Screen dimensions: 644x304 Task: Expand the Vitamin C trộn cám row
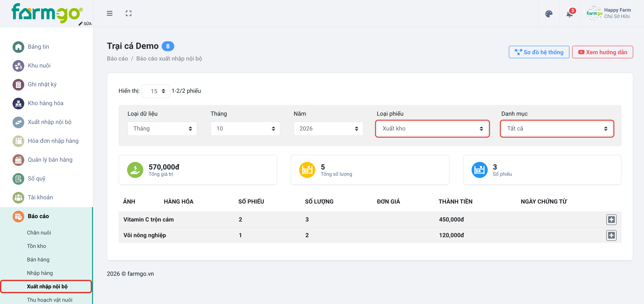tap(611, 220)
